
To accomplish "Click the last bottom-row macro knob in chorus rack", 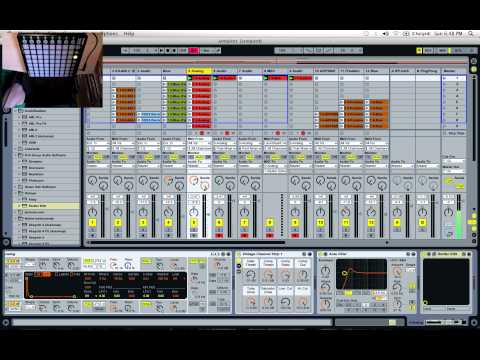I will click(x=303, y=302).
